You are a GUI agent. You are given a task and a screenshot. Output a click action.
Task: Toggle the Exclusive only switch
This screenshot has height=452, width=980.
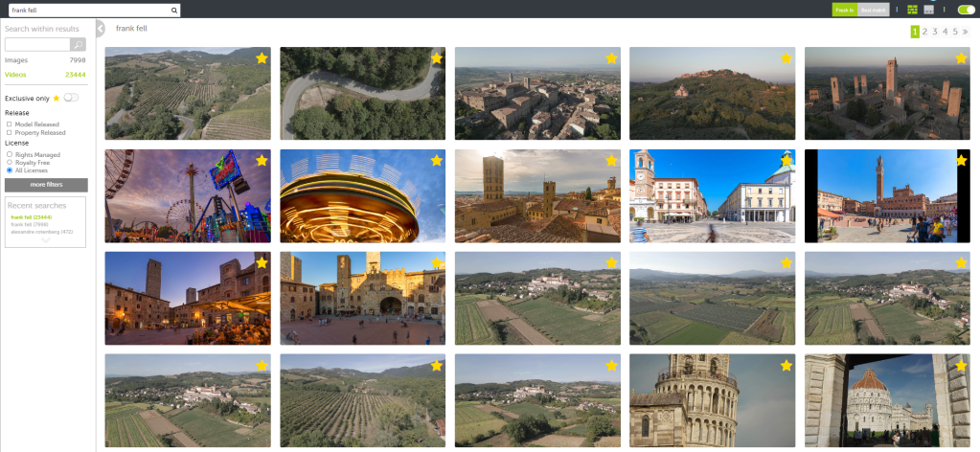pos(71,98)
